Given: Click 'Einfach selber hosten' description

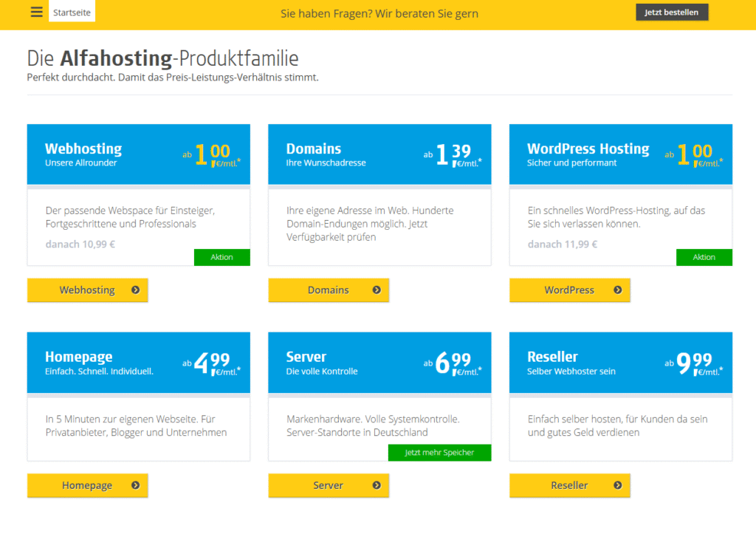Looking at the screenshot, I should pos(618,425).
